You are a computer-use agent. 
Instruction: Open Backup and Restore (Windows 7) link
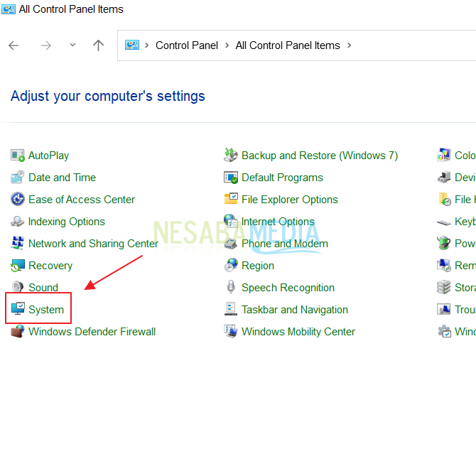320,156
